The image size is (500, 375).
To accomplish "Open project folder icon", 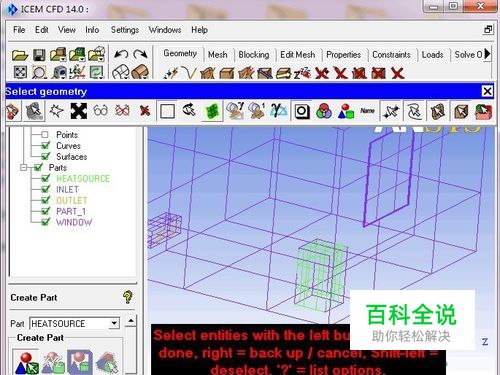I will pos(20,55).
